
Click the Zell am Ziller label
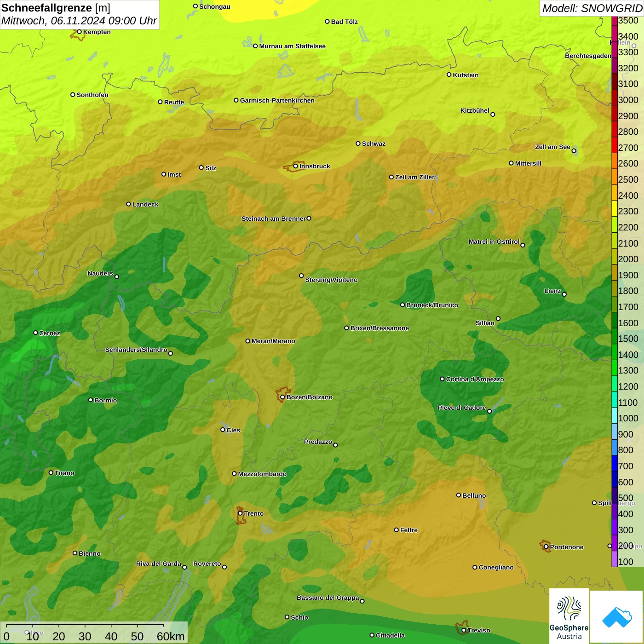pos(415,177)
